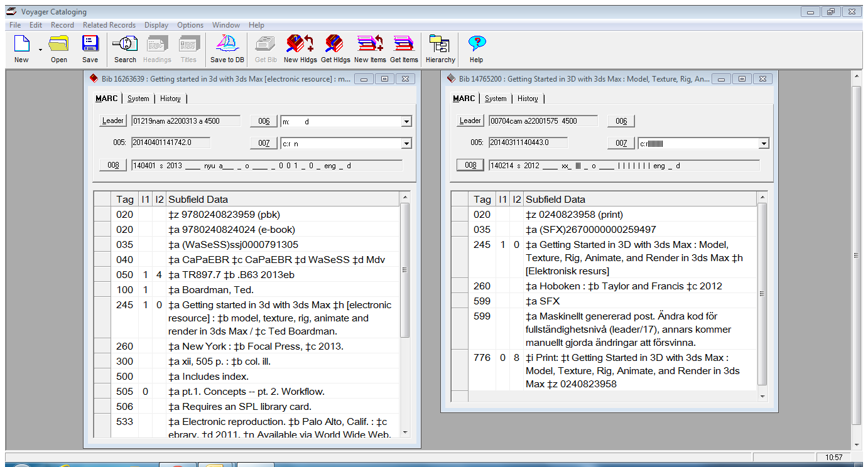The image size is (868, 467).
Task: Switch to History tab in Bib 14765200
Action: (x=528, y=99)
